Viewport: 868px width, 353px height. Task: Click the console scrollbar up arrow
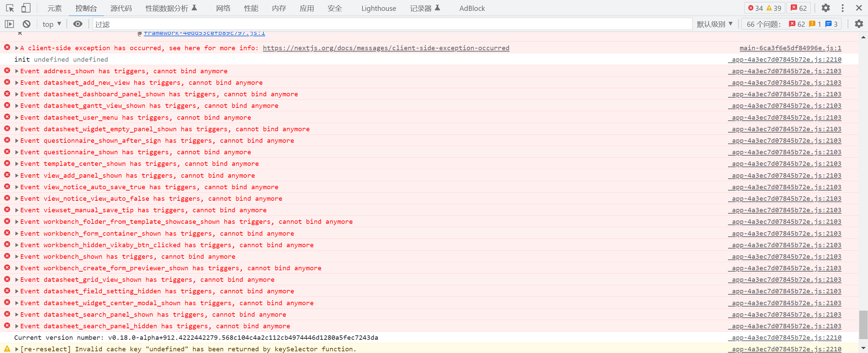pyautogui.click(x=863, y=37)
